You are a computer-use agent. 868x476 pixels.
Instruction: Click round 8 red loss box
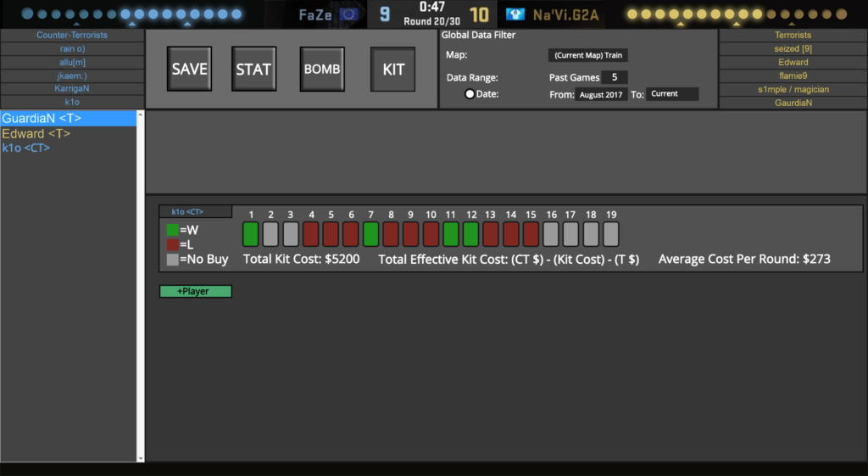click(x=391, y=234)
